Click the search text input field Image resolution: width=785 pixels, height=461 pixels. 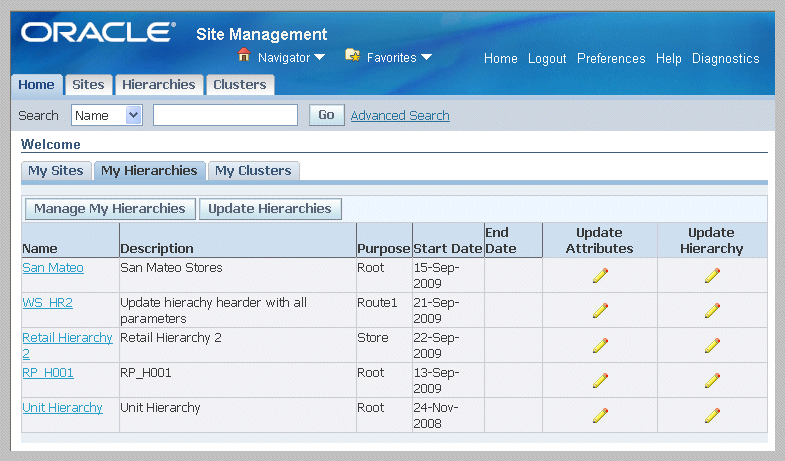click(225, 115)
